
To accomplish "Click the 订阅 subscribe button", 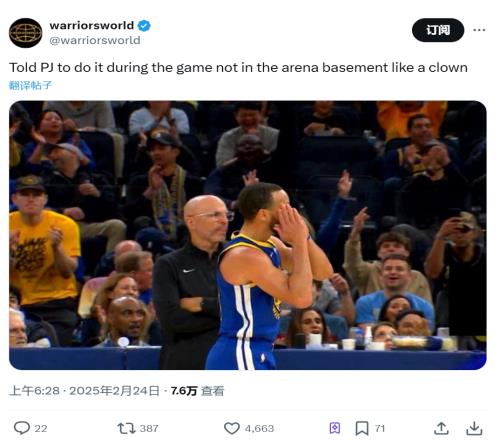I will click(438, 30).
